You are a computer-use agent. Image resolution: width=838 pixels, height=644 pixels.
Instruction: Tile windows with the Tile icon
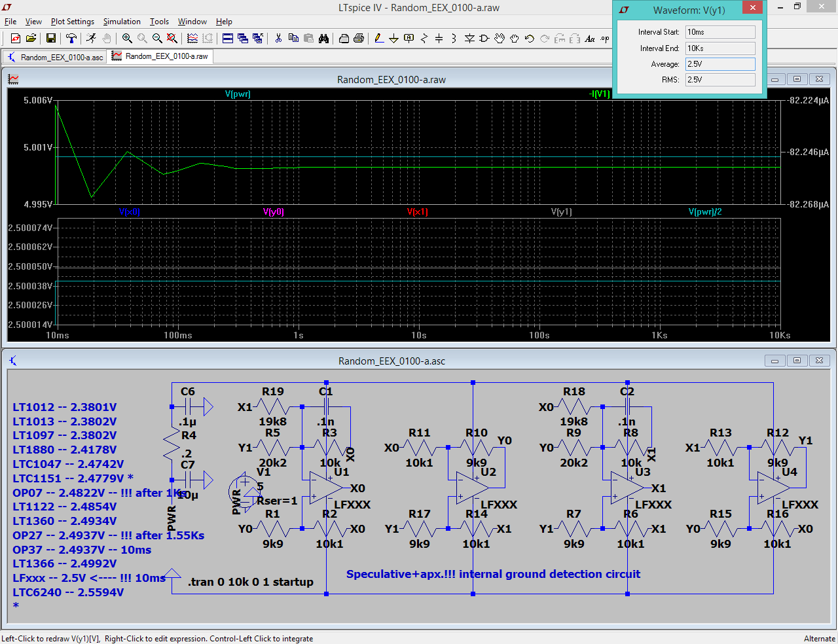tap(228, 39)
